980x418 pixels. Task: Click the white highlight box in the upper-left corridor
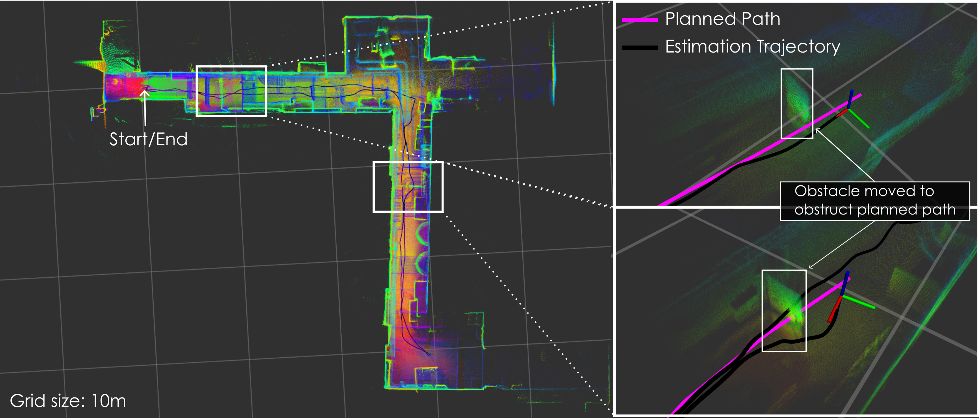231,91
